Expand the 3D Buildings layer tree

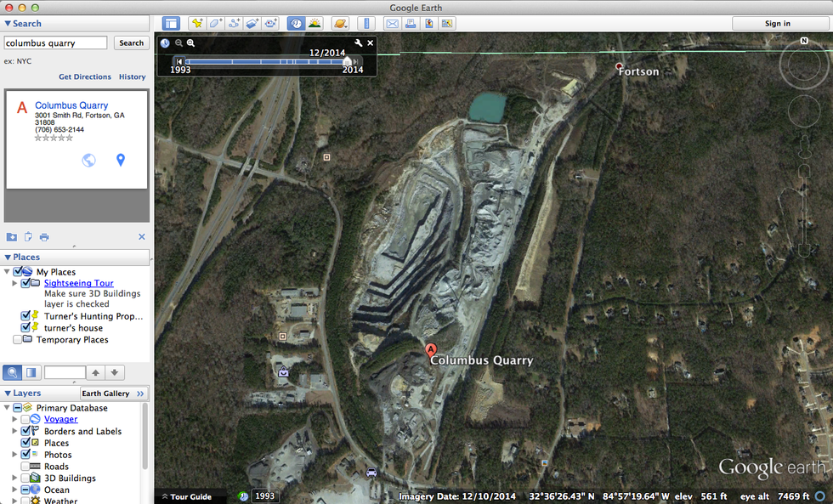(x=14, y=479)
